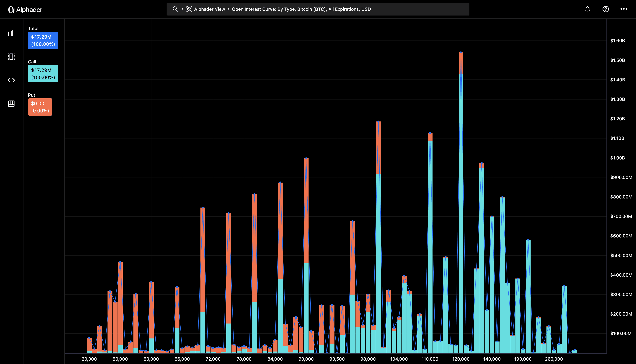Click the 93,500 x-axis strike label

[x=337, y=359]
